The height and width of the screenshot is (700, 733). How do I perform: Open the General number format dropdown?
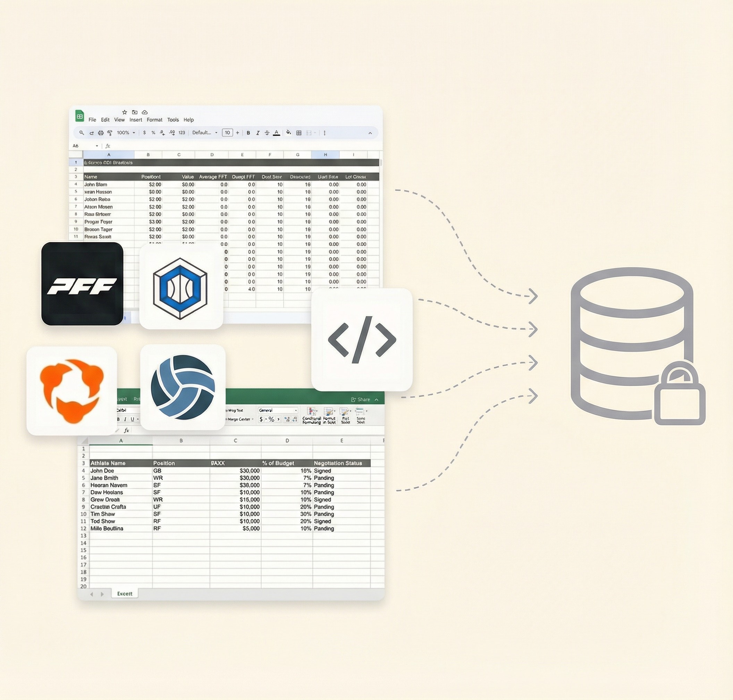click(278, 410)
